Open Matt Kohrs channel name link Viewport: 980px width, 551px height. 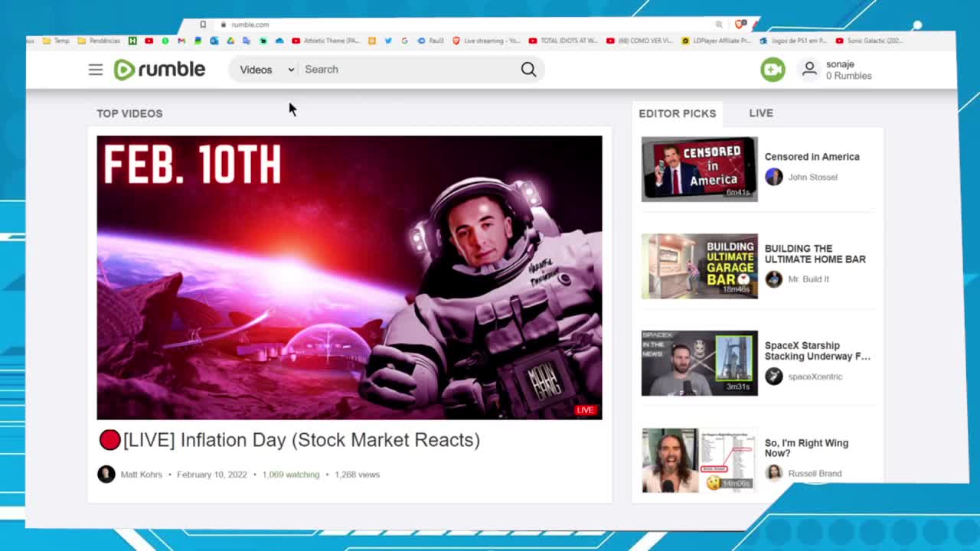click(x=141, y=474)
